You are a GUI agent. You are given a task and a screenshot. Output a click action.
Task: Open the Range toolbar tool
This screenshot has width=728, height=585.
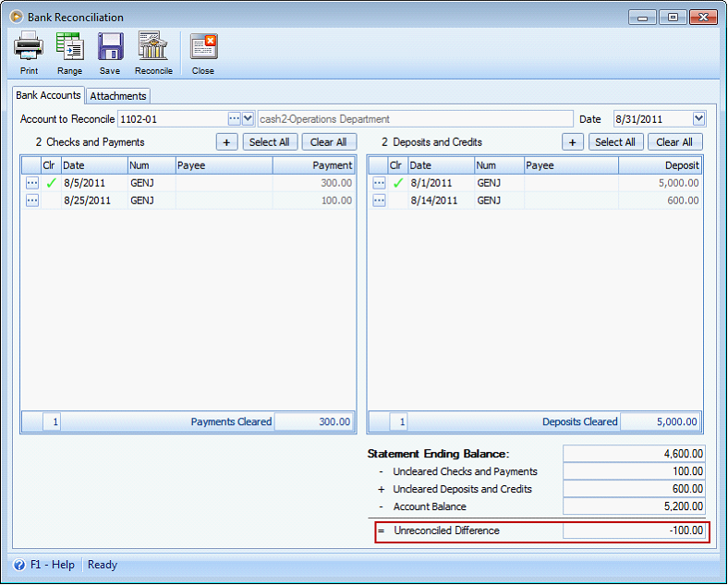pyautogui.click(x=69, y=47)
